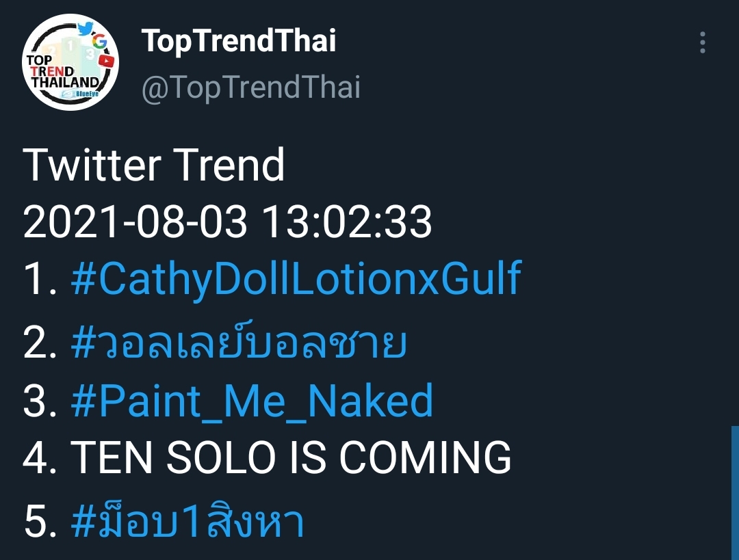
Task: Click the Twitter bird in the avatar logo
Action: tap(86, 28)
